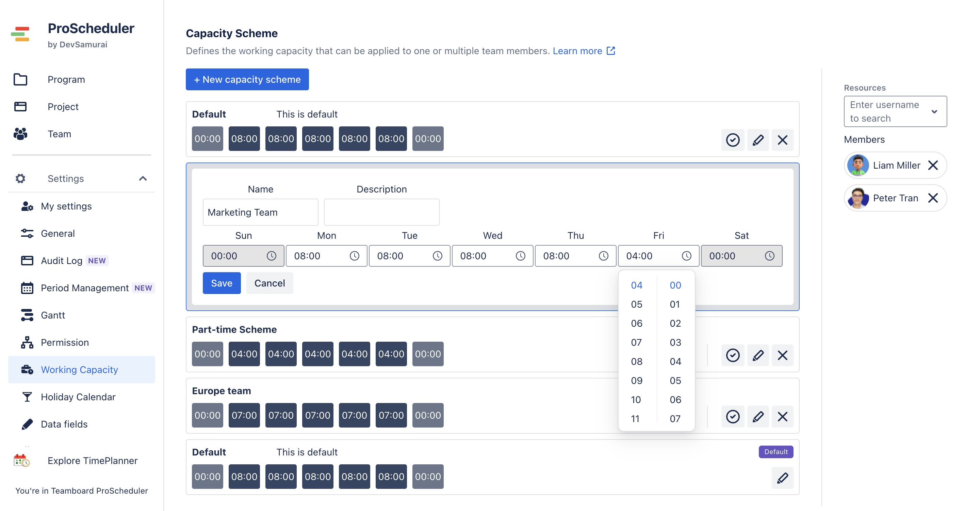Set the top Default scheme as default (checkmark icon)

(x=732, y=140)
